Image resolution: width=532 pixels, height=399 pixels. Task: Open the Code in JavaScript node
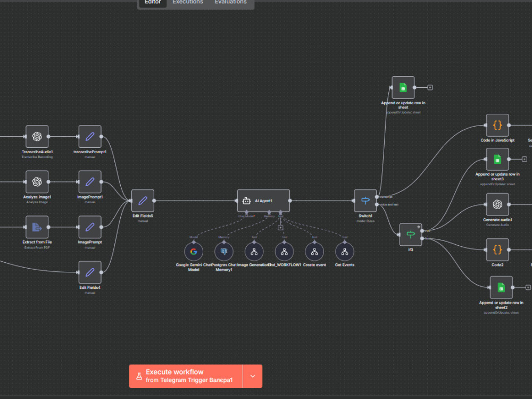coord(497,125)
